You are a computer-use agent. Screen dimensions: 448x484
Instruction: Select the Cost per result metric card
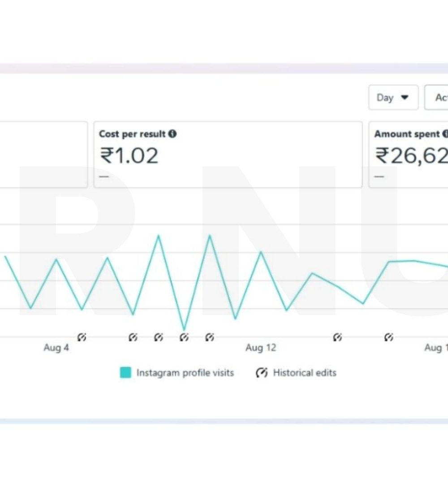click(228, 154)
